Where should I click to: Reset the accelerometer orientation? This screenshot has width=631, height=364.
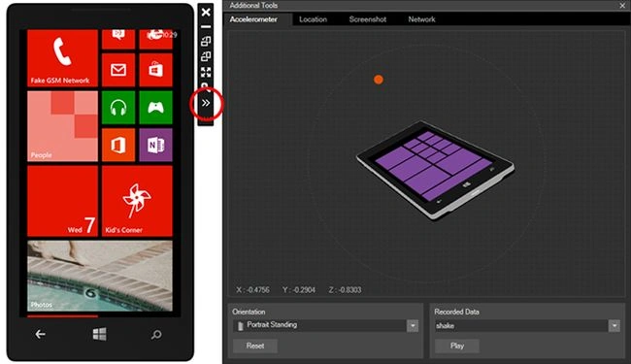tap(255, 346)
